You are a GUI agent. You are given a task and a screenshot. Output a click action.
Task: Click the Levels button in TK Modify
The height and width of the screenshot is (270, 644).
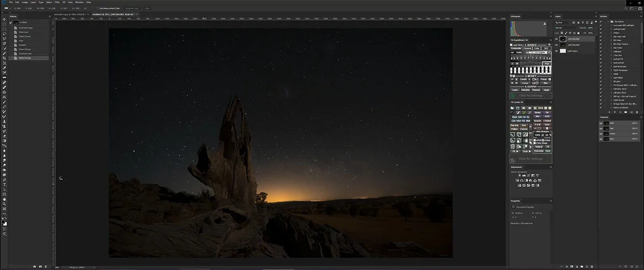click(523, 79)
